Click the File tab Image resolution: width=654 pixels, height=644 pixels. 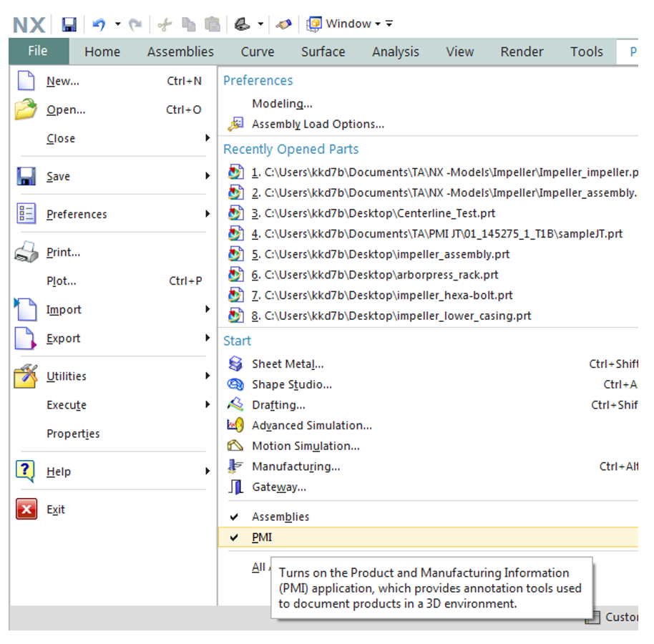point(39,51)
